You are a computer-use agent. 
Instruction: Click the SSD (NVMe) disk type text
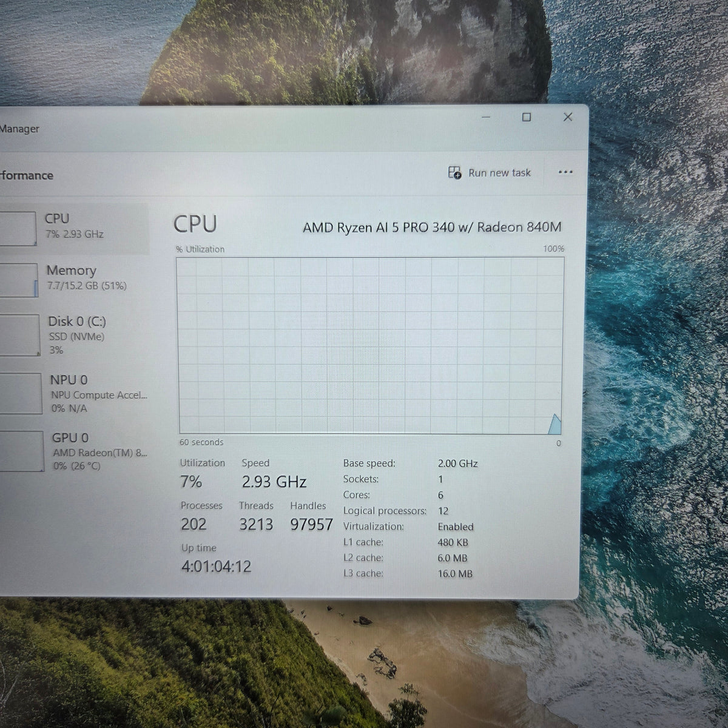[76, 337]
